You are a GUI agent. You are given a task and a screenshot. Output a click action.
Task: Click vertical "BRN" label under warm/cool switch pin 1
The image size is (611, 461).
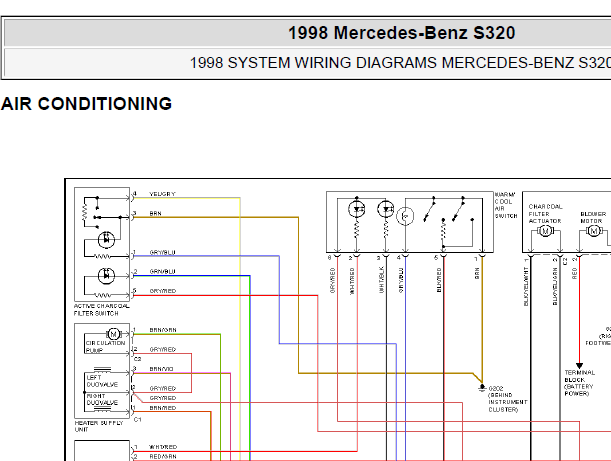tap(477, 273)
